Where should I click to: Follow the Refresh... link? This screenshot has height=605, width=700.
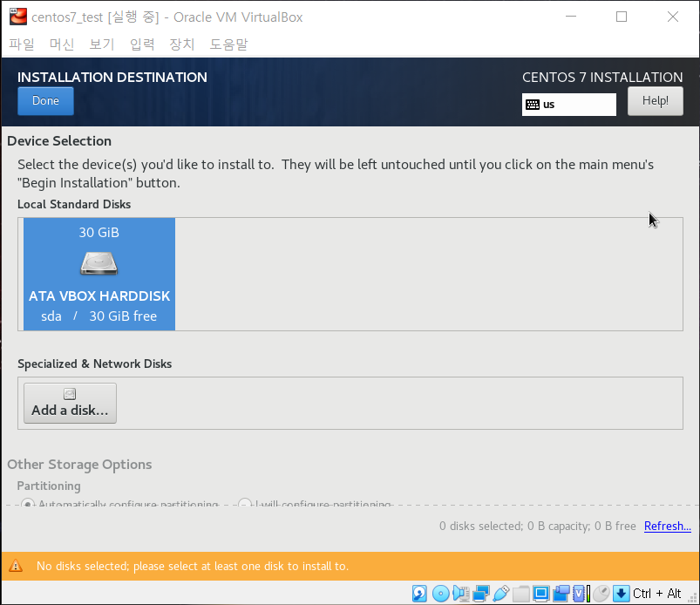[x=668, y=526]
